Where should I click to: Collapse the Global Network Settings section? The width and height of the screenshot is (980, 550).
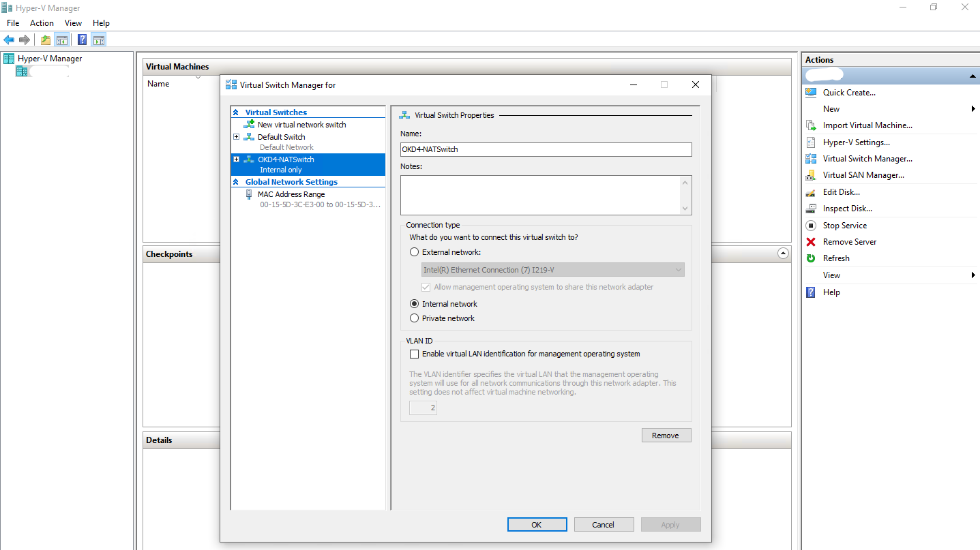(x=236, y=182)
